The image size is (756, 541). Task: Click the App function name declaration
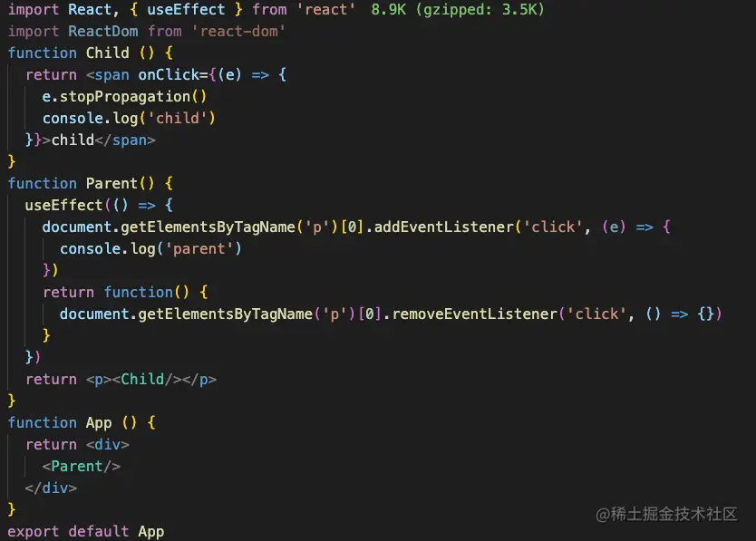pos(99,423)
